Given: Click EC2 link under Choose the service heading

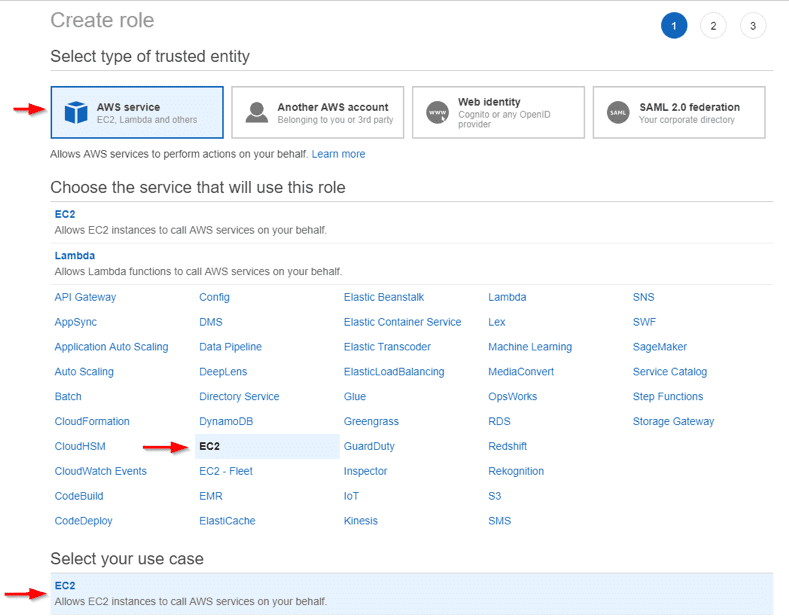Looking at the screenshot, I should [65, 214].
